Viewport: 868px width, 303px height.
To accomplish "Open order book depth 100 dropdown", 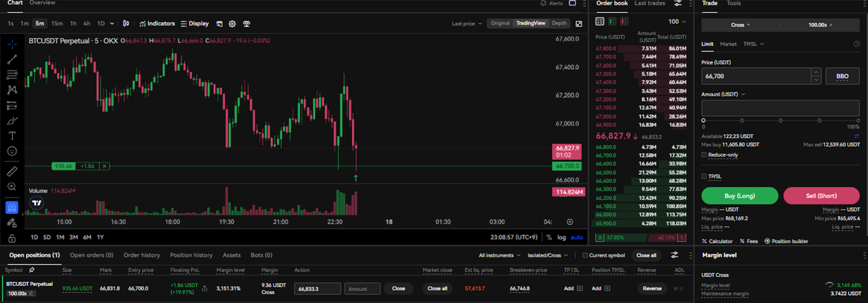I will pos(677,21).
